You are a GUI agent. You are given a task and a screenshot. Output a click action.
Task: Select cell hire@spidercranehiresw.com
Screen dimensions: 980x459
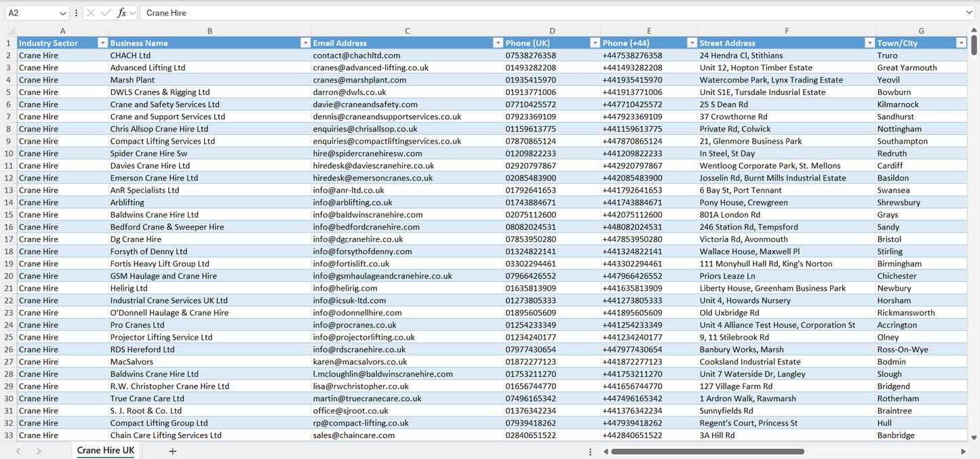point(407,153)
